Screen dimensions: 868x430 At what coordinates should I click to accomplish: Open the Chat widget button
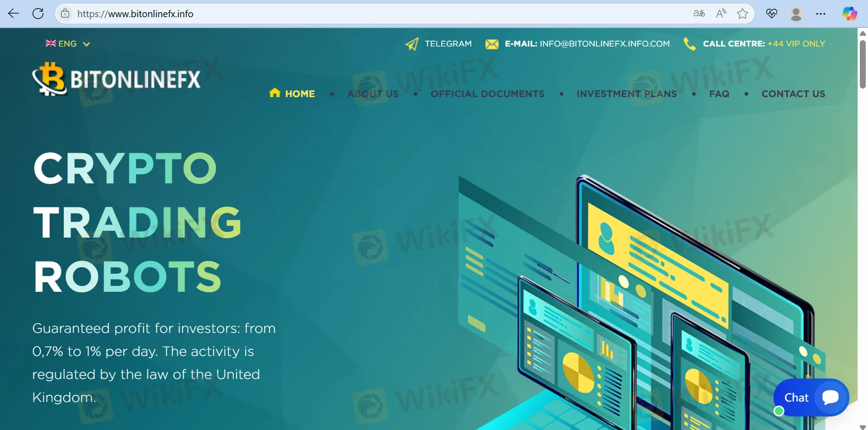tap(811, 397)
